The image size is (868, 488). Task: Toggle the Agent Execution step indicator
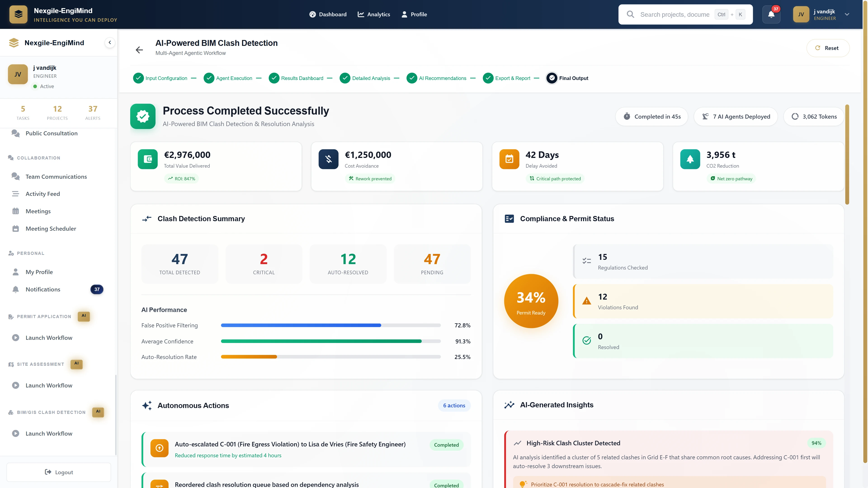coord(209,78)
